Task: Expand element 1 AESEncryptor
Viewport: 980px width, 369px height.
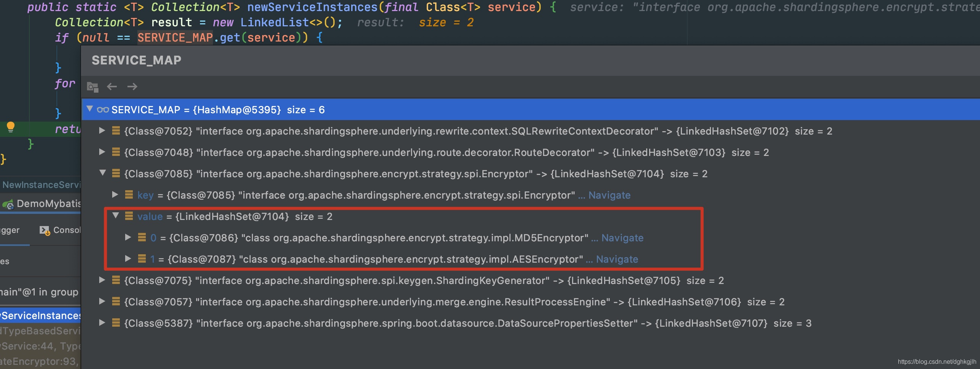Action: tap(128, 259)
